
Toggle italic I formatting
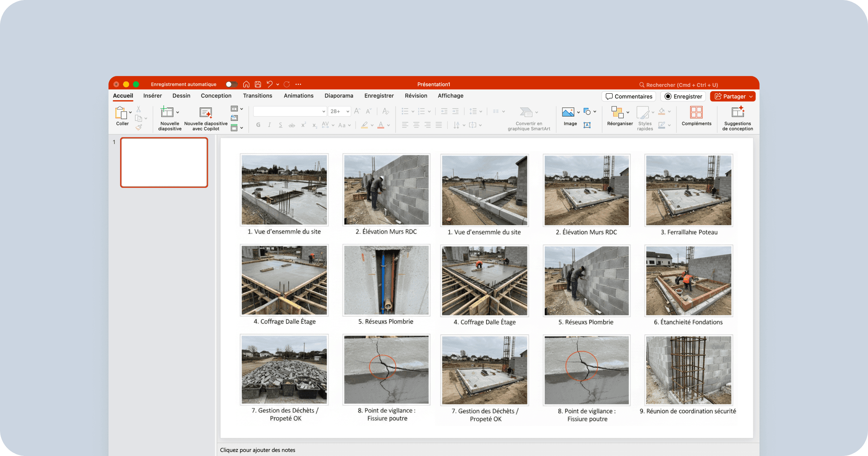[x=269, y=125]
